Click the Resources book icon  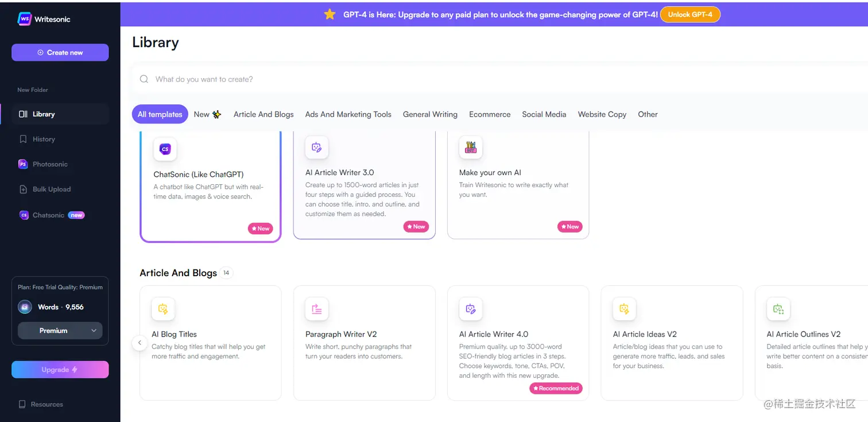tap(22, 404)
